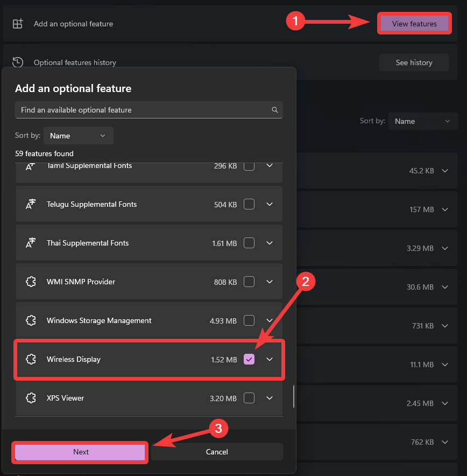The image size is (467, 476).
Task: Click the search magnifier icon in the dialog
Action: [x=275, y=110]
